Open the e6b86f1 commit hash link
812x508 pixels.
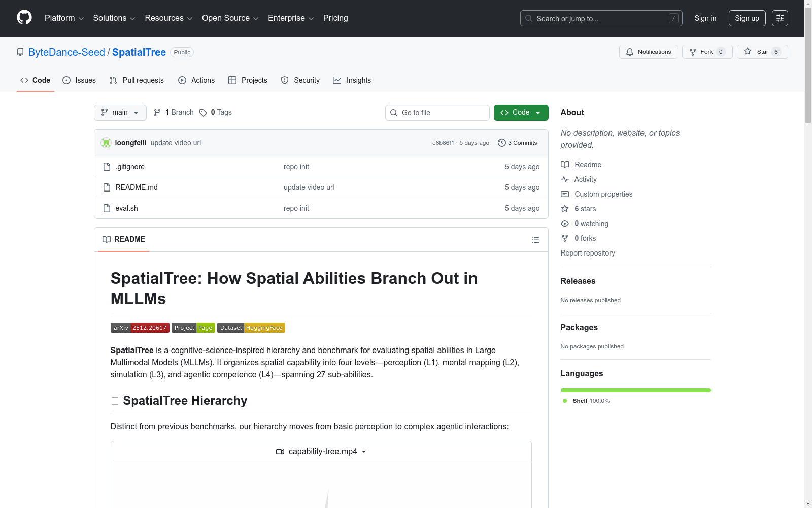pyautogui.click(x=443, y=143)
